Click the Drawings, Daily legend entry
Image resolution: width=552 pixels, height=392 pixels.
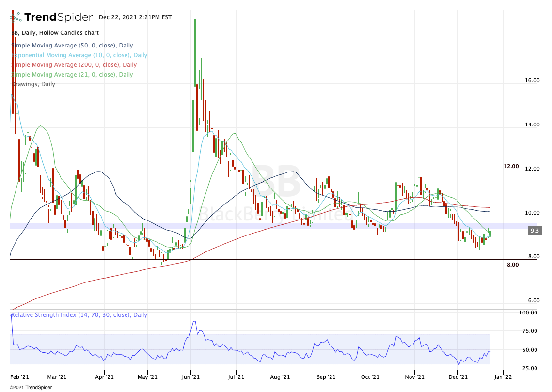pos(33,84)
